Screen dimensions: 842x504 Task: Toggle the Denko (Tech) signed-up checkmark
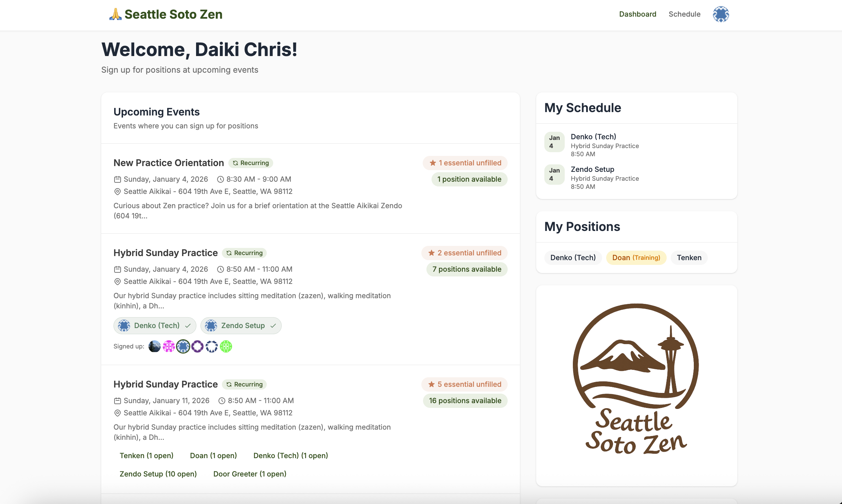pos(188,325)
